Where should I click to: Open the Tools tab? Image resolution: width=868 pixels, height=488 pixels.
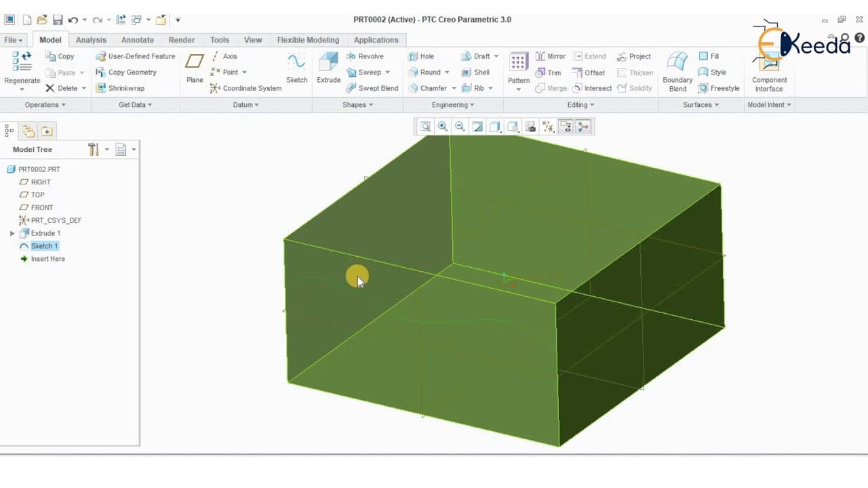[219, 40]
